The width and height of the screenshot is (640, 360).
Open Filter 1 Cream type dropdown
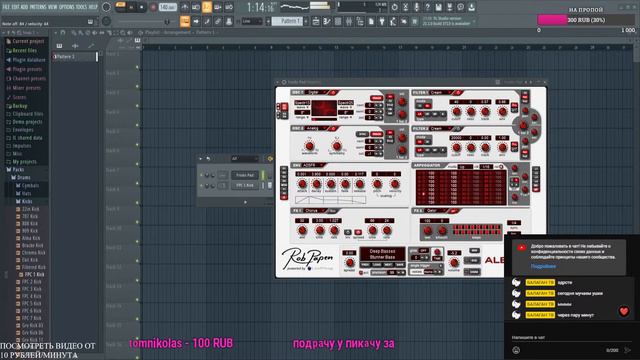[441, 93]
